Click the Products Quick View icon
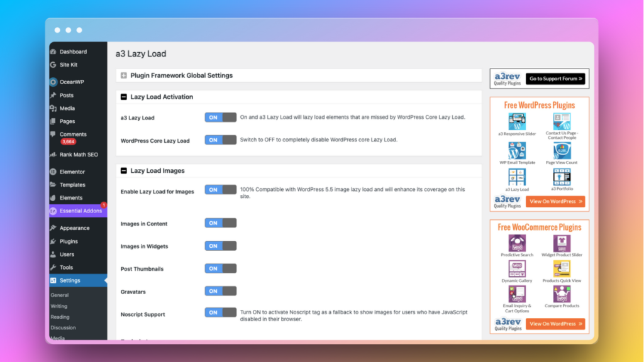This screenshot has height=362, width=644. 562,269
